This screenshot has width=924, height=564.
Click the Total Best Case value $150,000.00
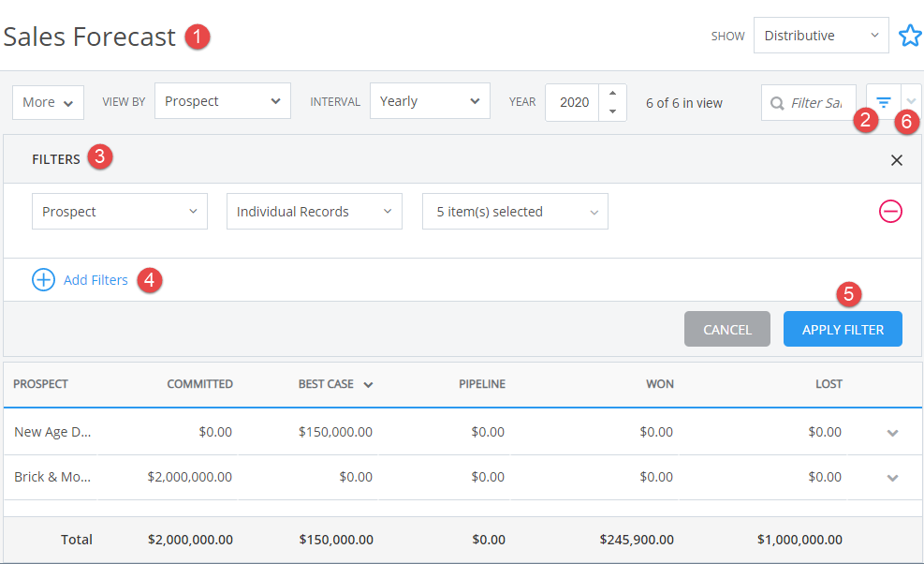[x=336, y=540]
